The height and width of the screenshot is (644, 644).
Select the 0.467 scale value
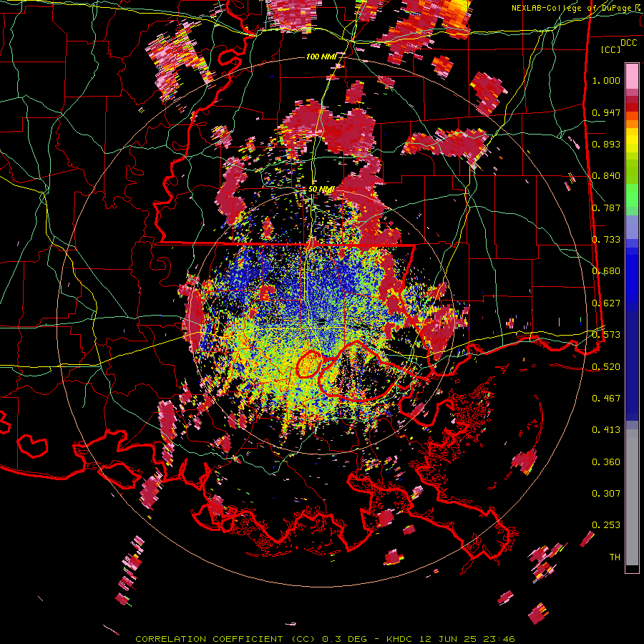[606, 399]
